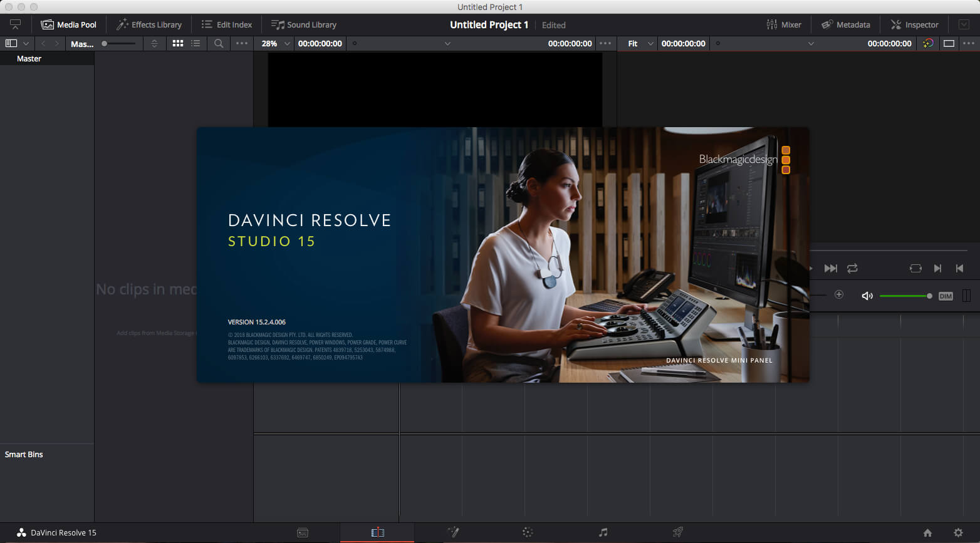
Task: Go back to previous bin
Action: click(x=43, y=44)
